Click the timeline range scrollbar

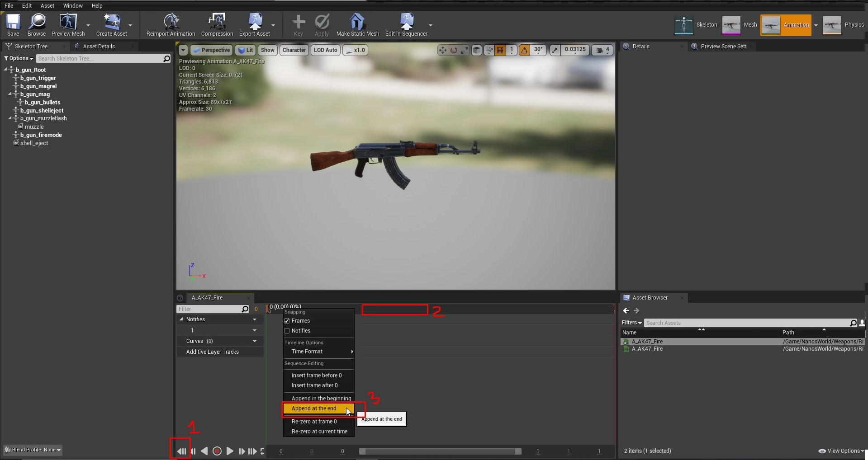tap(440, 451)
